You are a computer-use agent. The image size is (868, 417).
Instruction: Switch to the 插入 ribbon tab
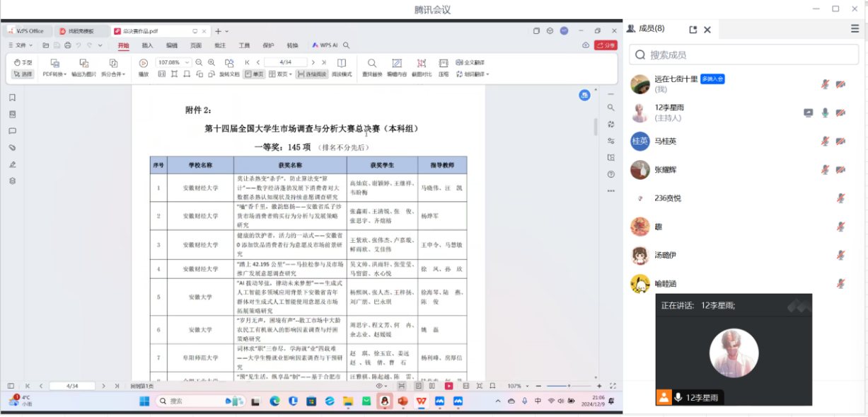(x=147, y=45)
